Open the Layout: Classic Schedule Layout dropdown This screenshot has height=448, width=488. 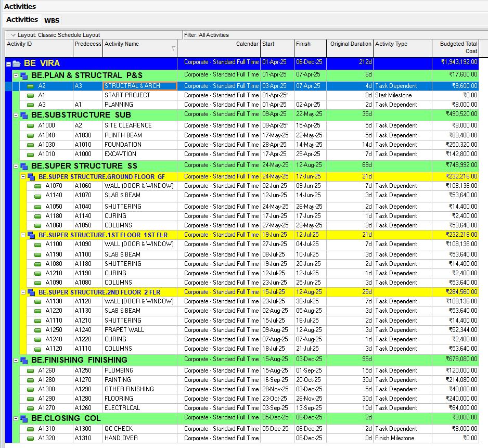(x=13, y=35)
